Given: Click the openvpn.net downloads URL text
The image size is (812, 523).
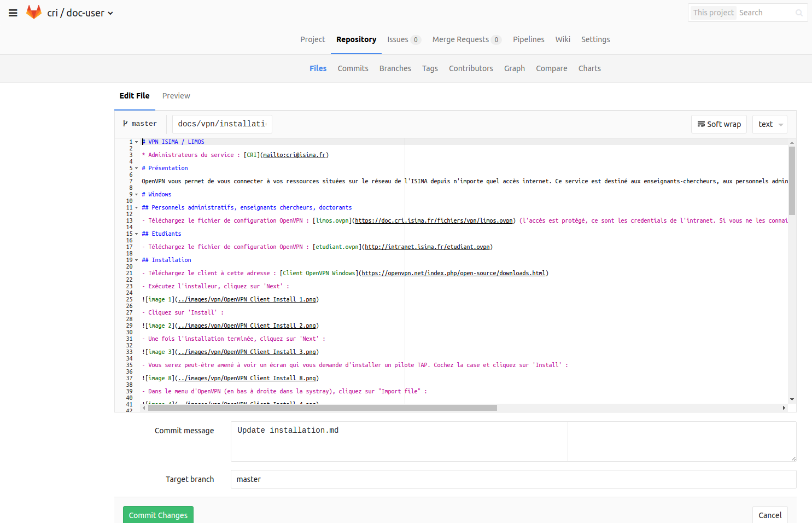Looking at the screenshot, I should coord(453,273).
